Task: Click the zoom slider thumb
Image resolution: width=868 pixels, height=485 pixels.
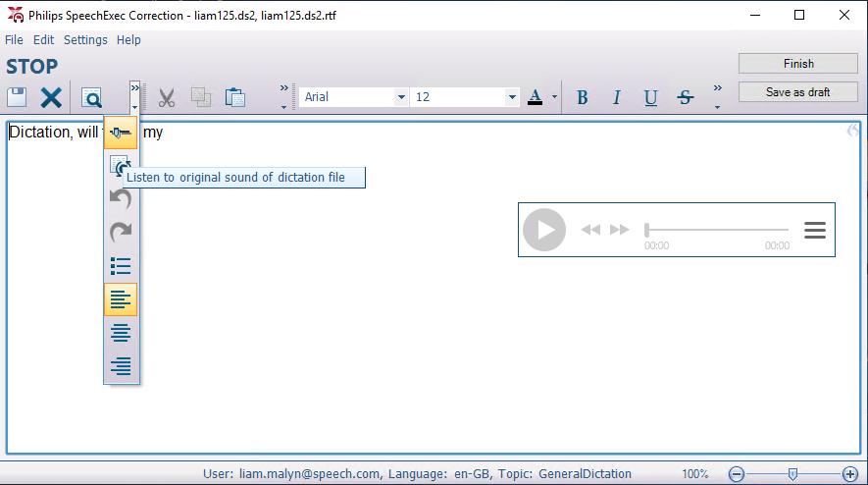Action: coord(792,474)
